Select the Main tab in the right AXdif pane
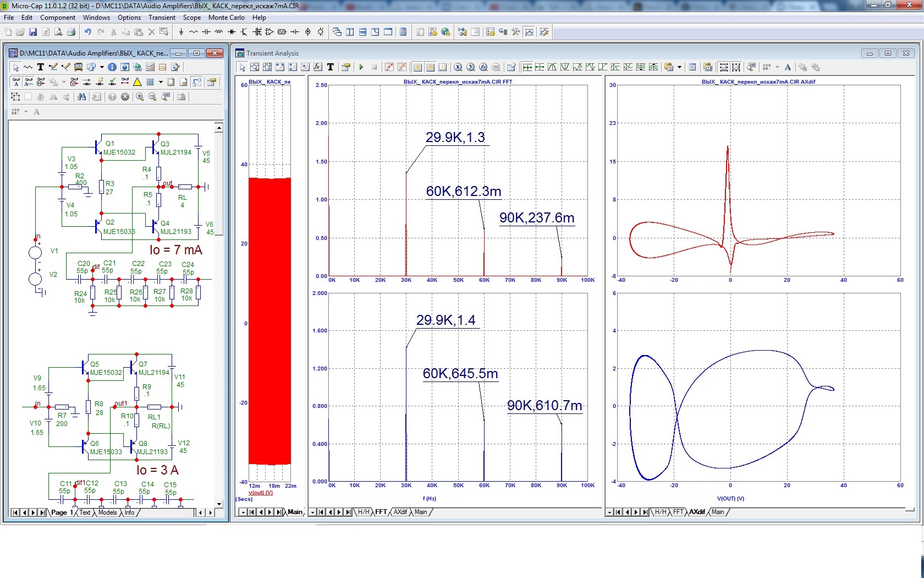This screenshot has height=578, width=924. point(718,512)
